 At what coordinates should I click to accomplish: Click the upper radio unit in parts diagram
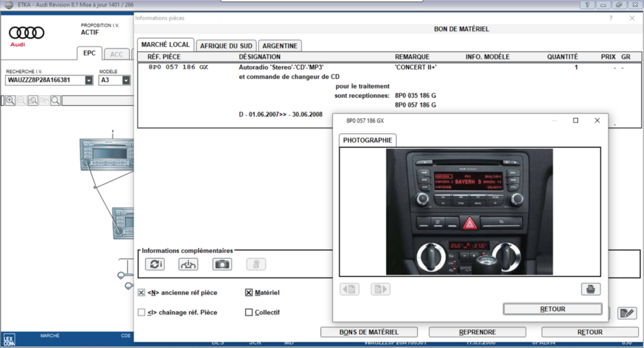pyautogui.click(x=107, y=154)
